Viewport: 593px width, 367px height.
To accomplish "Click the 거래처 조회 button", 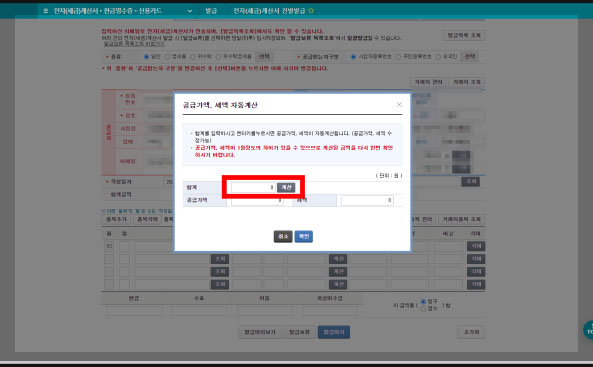I will click(x=467, y=82).
